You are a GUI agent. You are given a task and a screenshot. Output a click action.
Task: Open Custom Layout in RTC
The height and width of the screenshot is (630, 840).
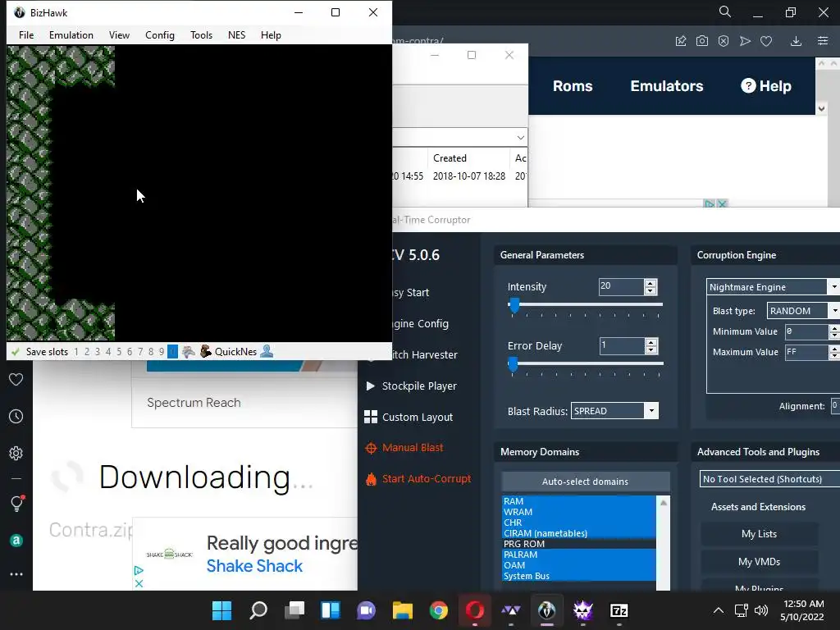(x=409, y=417)
